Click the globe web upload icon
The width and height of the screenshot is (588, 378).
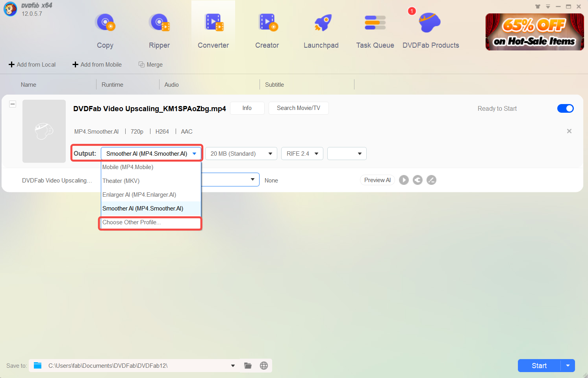[264, 366]
